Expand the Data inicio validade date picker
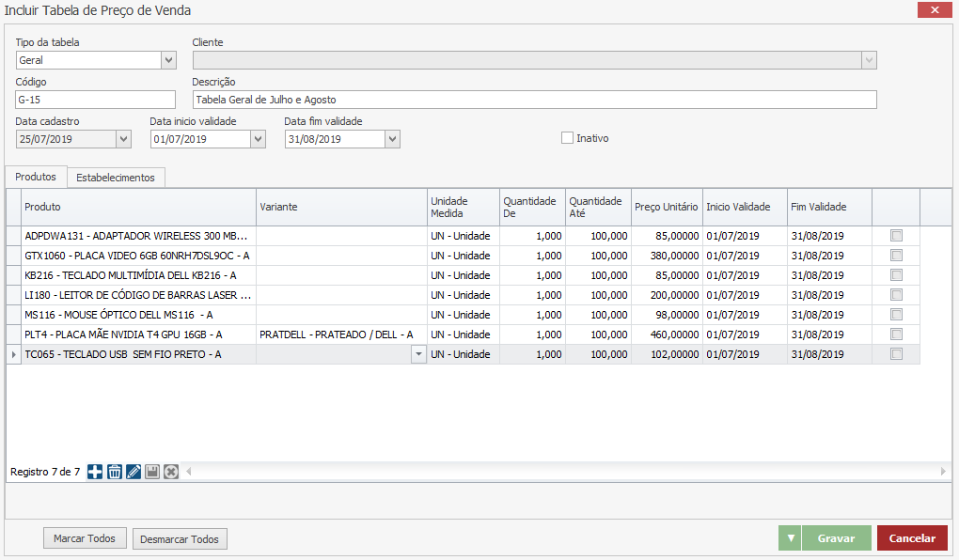Screen dimensions: 959x560 259,139
